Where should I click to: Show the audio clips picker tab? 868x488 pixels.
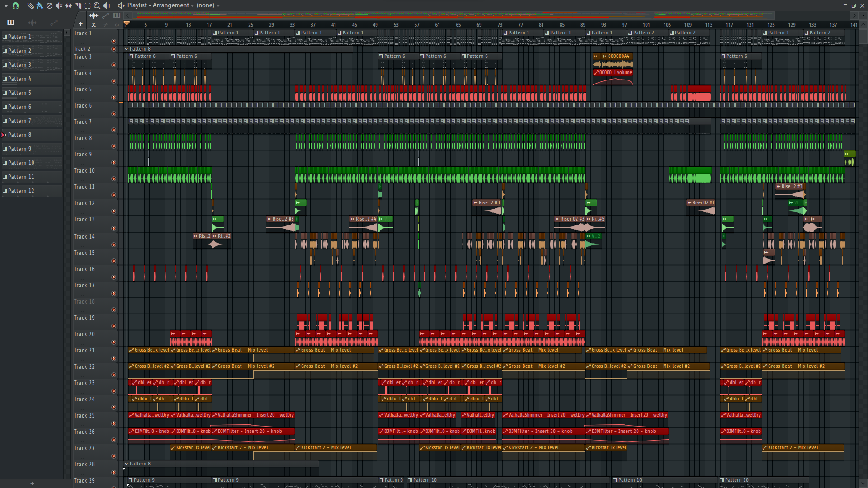32,23
